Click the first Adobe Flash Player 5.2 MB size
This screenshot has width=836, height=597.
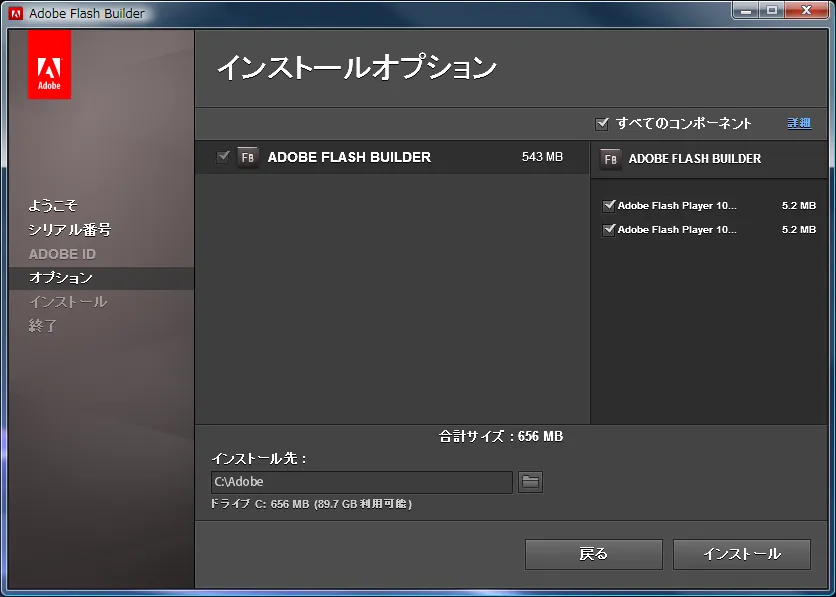pyautogui.click(x=799, y=206)
